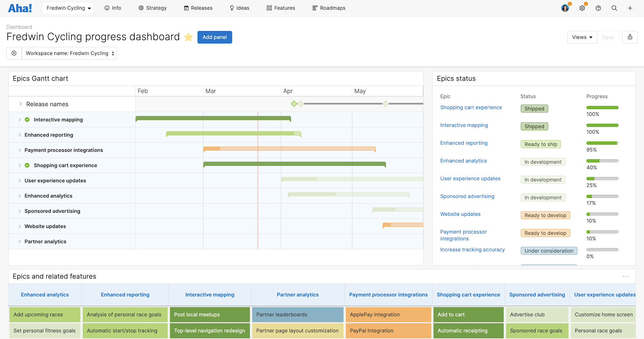Click your profile avatar icon
Viewport: 644px width, 339px height.
pos(565,8)
